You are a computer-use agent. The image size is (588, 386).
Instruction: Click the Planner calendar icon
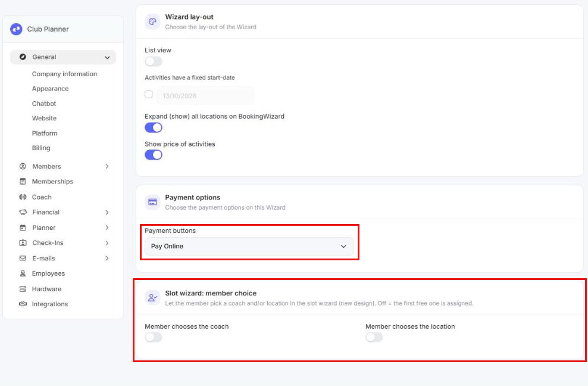tap(23, 228)
